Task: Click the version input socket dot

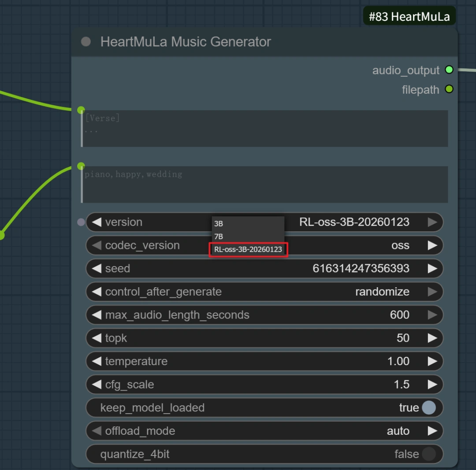Action: click(81, 222)
